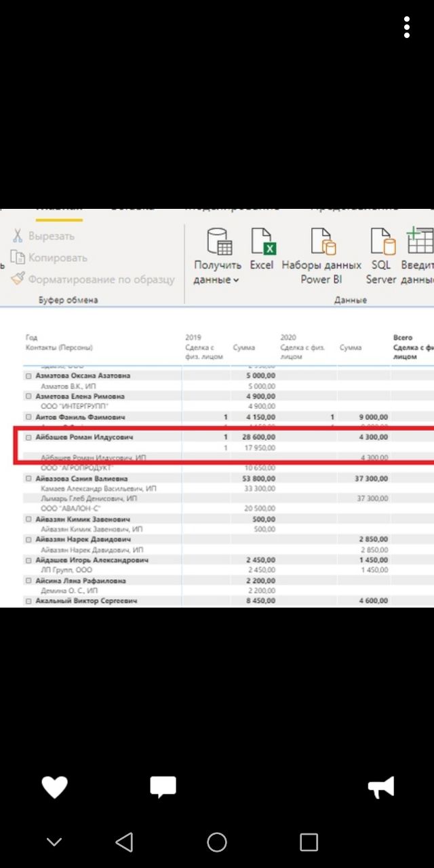Open comments with speech bubble icon
434x868 pixels.
pyautogui.click(x=163, y=787)
